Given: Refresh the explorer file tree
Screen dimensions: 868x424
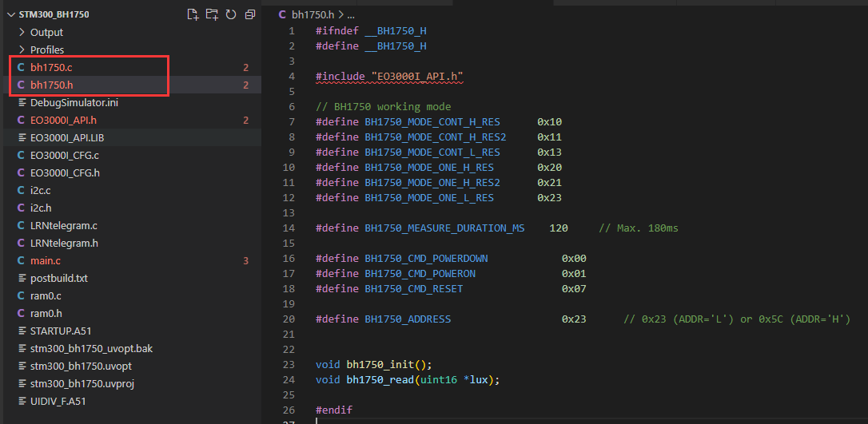Looking at the screenshot, I should pos(231,14).
